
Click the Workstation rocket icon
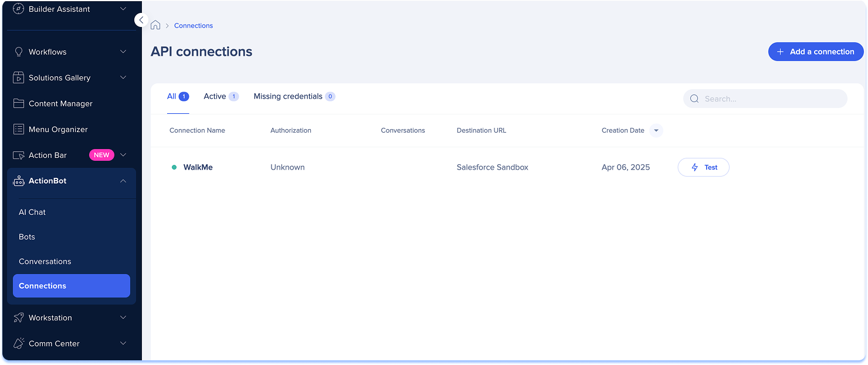pos(19,317)
